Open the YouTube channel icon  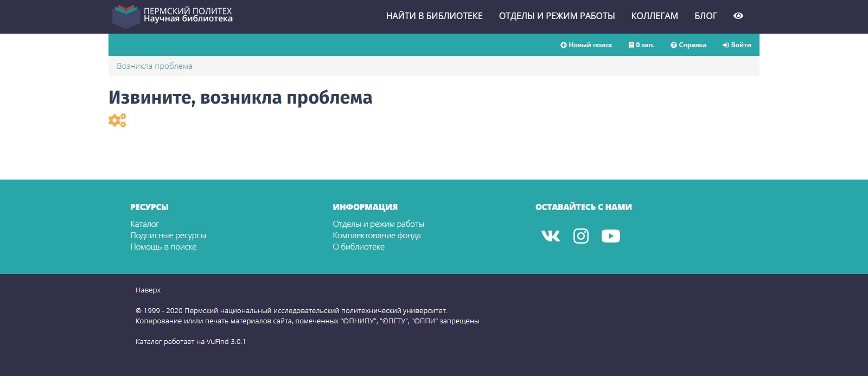pyautogui.click(x=610, y=236)
